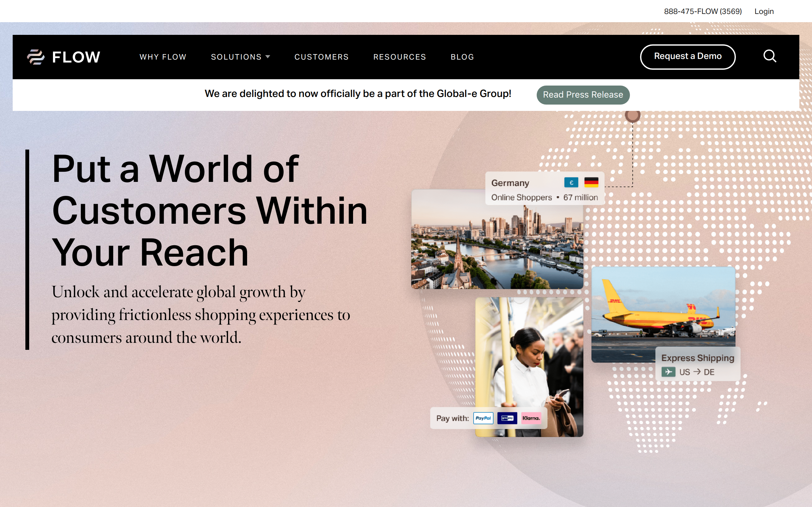Click the Request a Demo button
Image resolution: width=812 pixels, height=507 pixels.
point(688,57)
